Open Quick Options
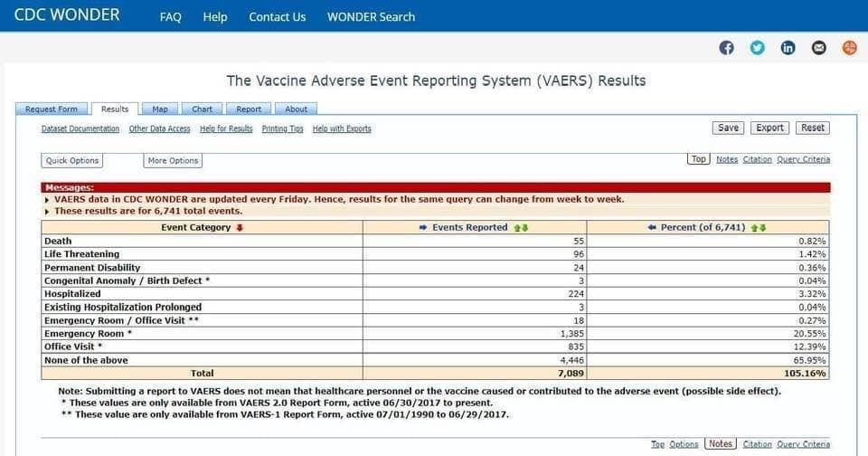Image resolution: width=868 pixels, height=456 pixels. pos(72,161)
